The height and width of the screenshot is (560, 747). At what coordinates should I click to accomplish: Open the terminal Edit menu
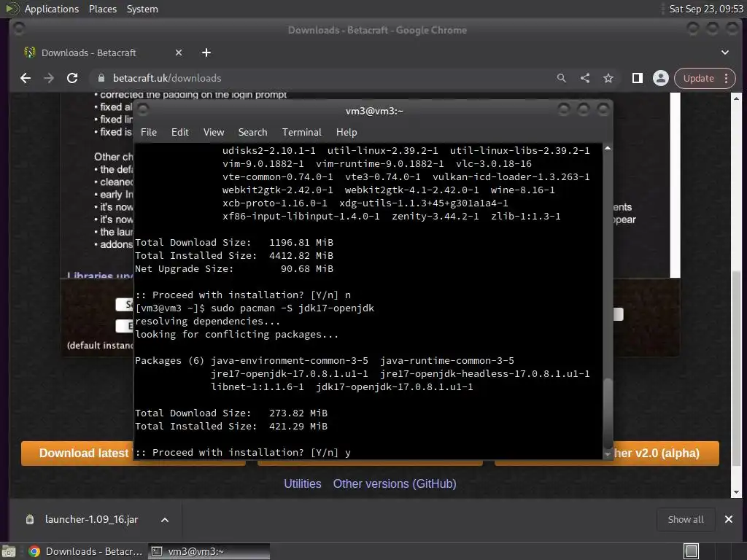[x=180, y=133]
